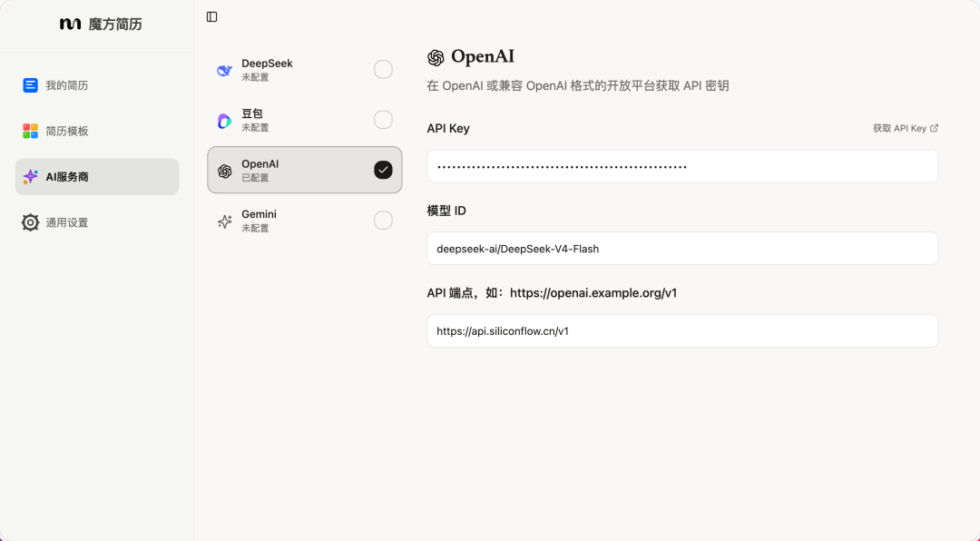The width and height of the screenshot is (980, 541).
Task: Click the external link icon beside 获取 API Key
Action: (935, 128)
